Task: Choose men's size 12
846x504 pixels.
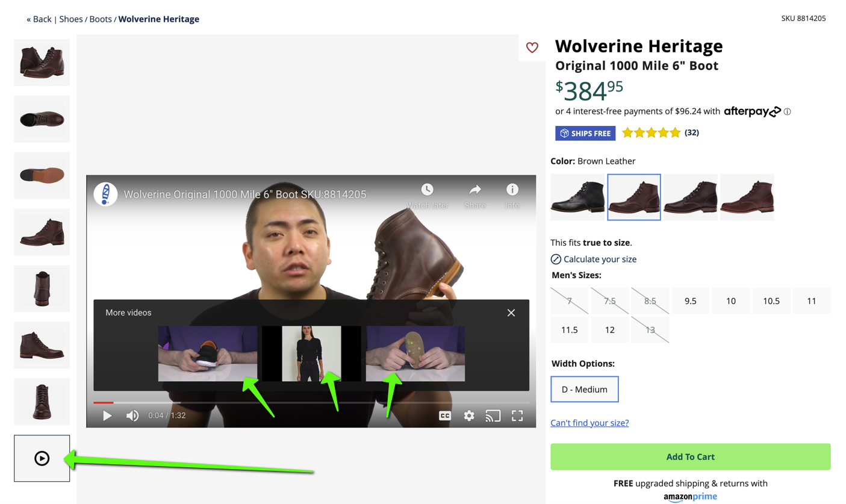Action: pyautogui.click(x=610, y=330)
